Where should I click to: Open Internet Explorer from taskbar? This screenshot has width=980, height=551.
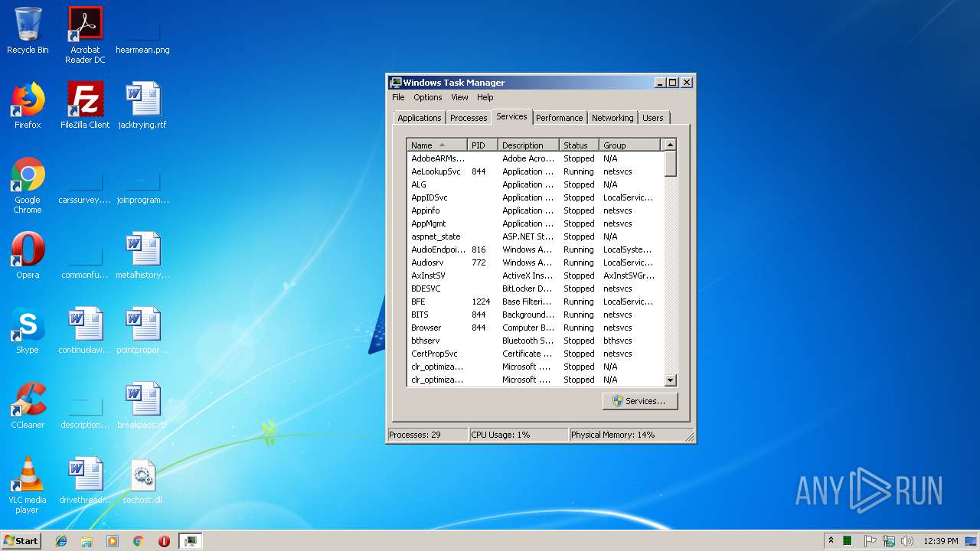(61, 541)
